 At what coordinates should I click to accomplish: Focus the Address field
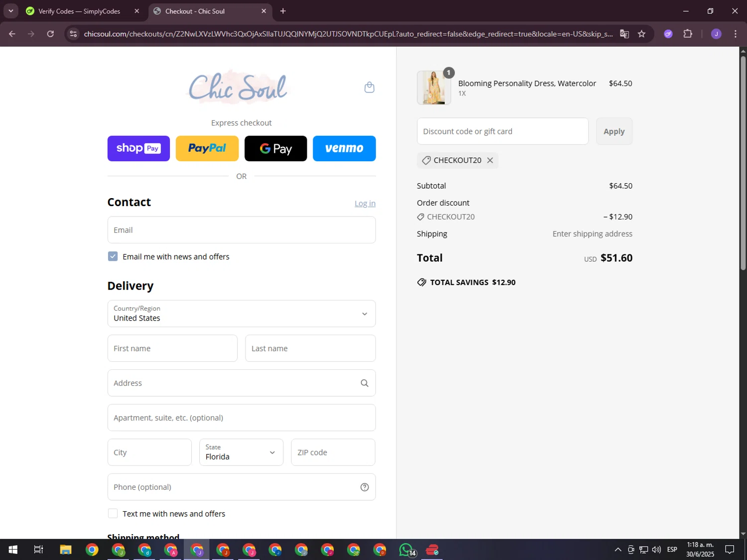[242, 383]
